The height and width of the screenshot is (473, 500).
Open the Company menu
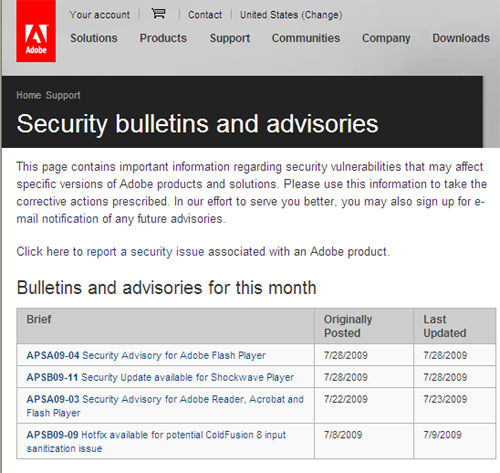click(x=386, y=38)
